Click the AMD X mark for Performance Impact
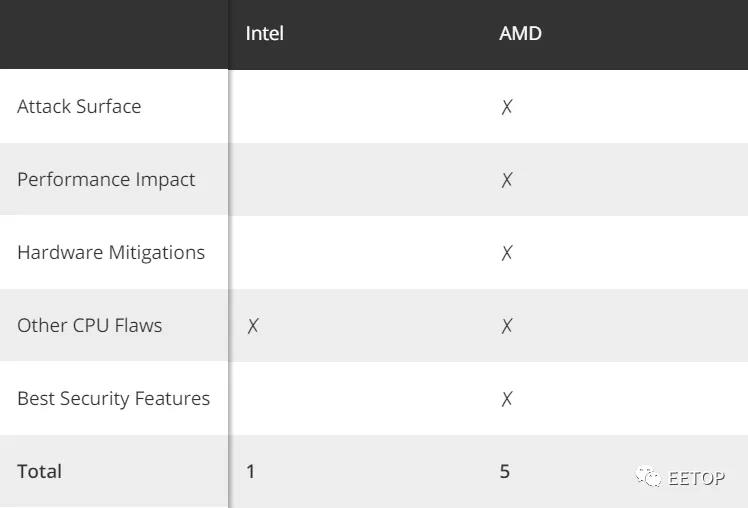Viewport: 748px width, 508px height. [x=507, y=180]
